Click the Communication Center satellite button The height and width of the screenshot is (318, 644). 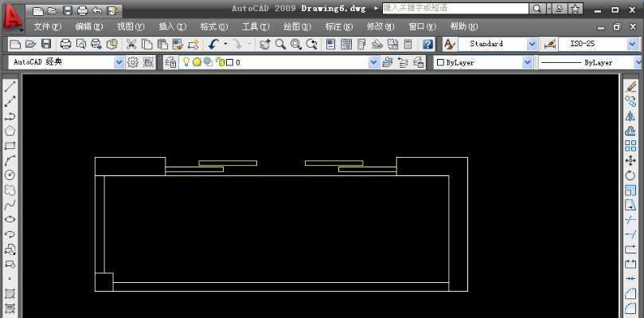pos(559,9)
